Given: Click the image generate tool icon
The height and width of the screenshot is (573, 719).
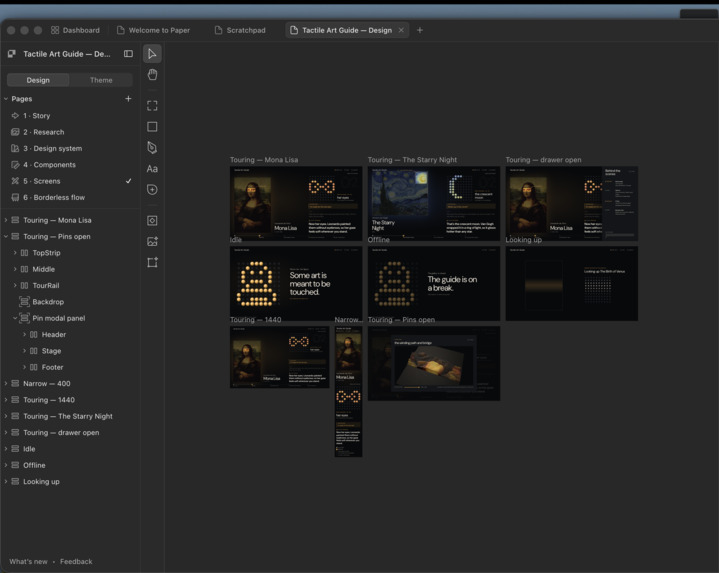Looking at the screenshot, I should (152, 242).
